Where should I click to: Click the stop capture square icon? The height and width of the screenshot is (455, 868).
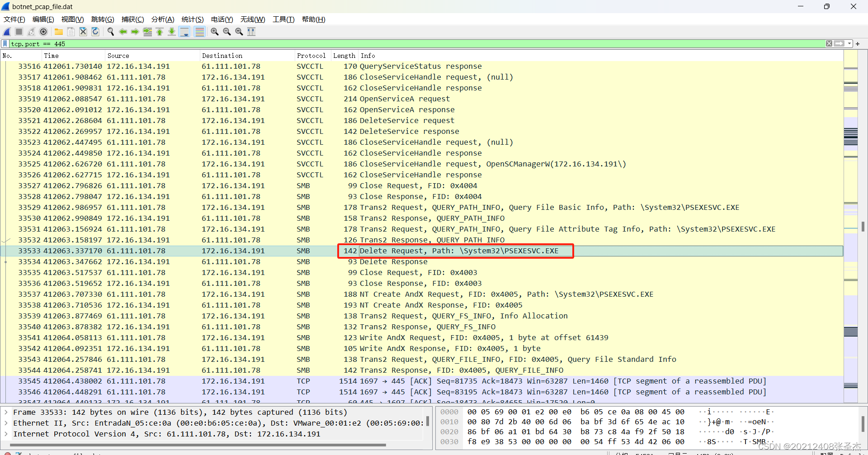point(19,32)
